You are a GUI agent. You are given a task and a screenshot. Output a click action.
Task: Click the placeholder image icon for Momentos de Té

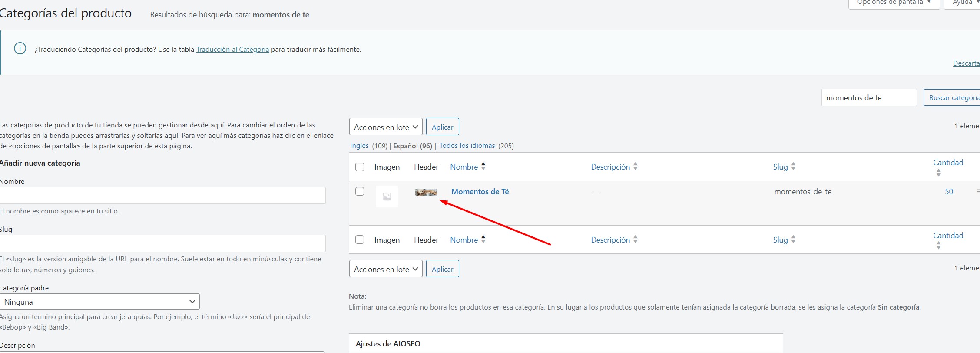pyautogui.click(x=387, y=196)
